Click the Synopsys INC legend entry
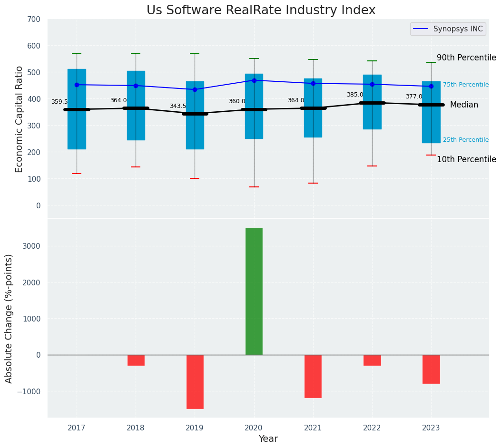 [x=448, y=29]
